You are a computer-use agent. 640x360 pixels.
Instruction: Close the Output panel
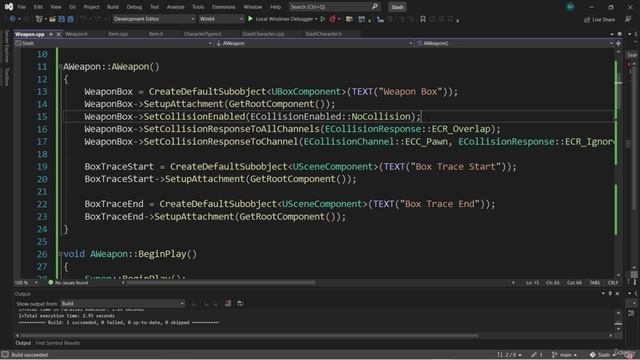click(x=617, y=293)
